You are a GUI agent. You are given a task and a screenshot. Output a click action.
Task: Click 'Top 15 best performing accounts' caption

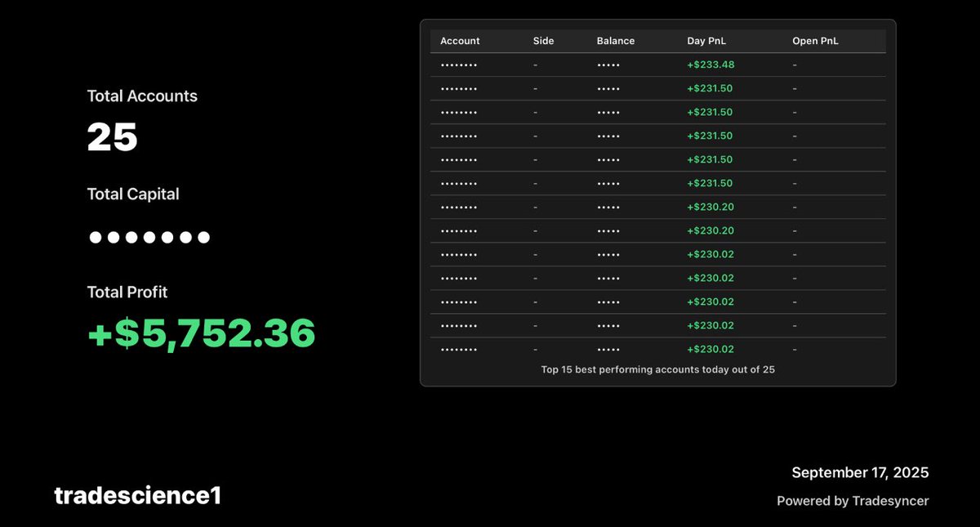click(x=657, y=369)
